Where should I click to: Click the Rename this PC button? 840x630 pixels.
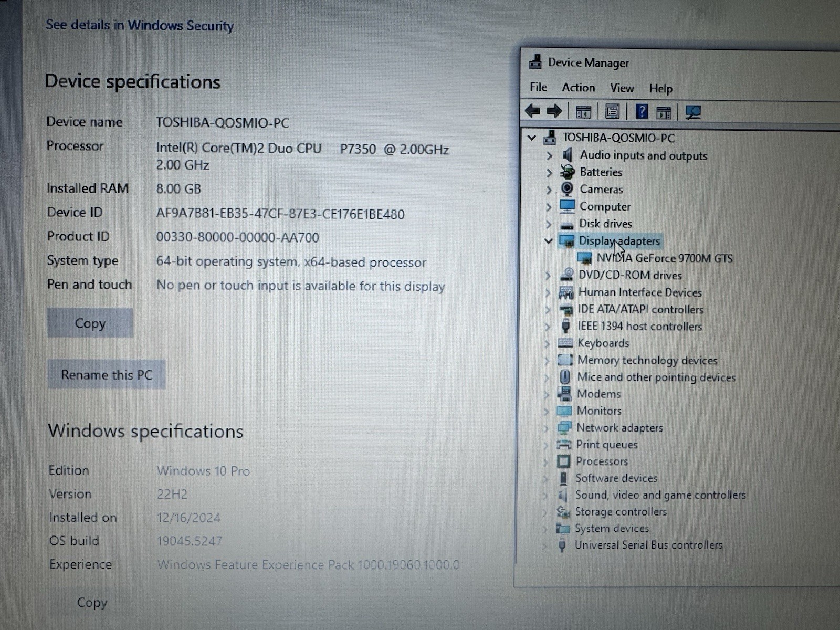pos(107,374)
